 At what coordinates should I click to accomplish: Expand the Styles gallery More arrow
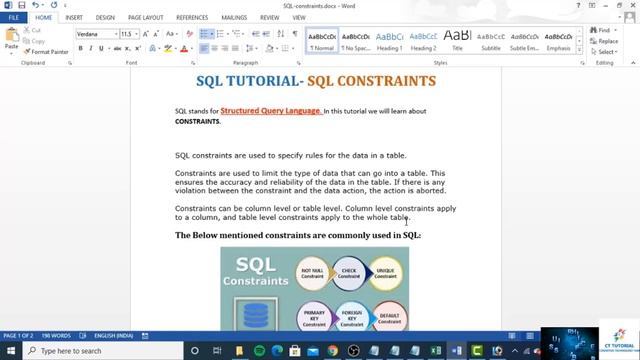click(579, 50)
